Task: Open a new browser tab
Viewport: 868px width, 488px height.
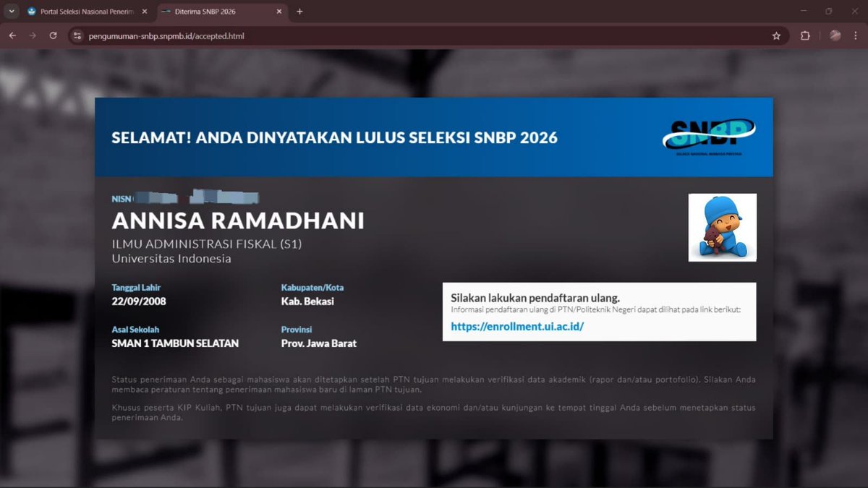Action: click(x=299, y=12)
